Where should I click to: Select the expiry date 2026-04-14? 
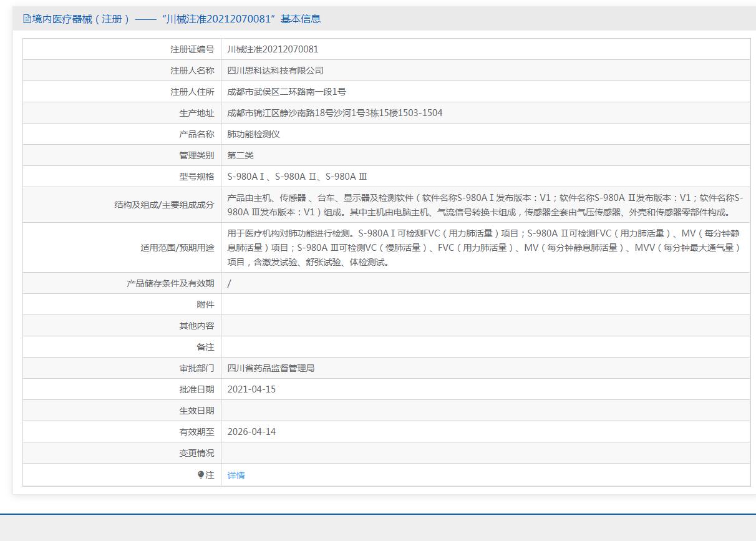click(x=251, y=432)
